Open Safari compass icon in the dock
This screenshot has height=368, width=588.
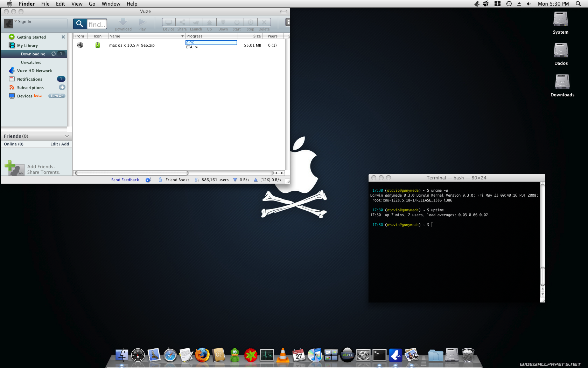click(170, 355)
